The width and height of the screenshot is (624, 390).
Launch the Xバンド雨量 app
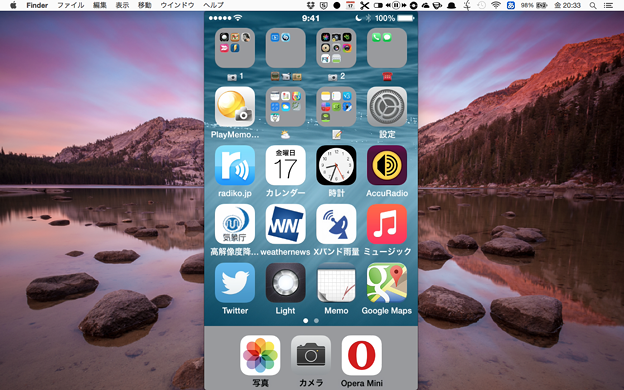tap(336, 224)
